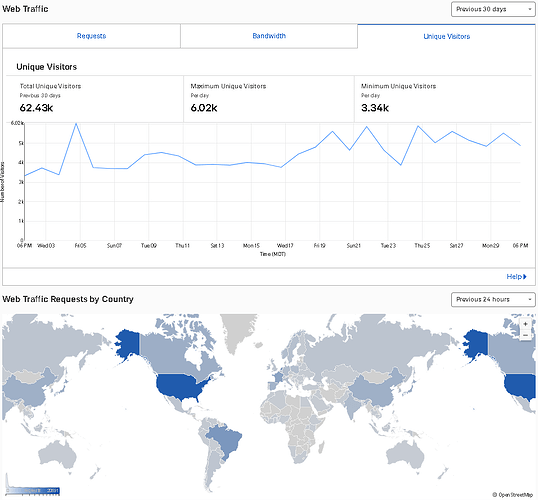Image resolution: width=538 pixels, height=500 pixels.
Task: Click the Total Unique Visitors label
Action: pyautogui.click(x=50, y=86)
